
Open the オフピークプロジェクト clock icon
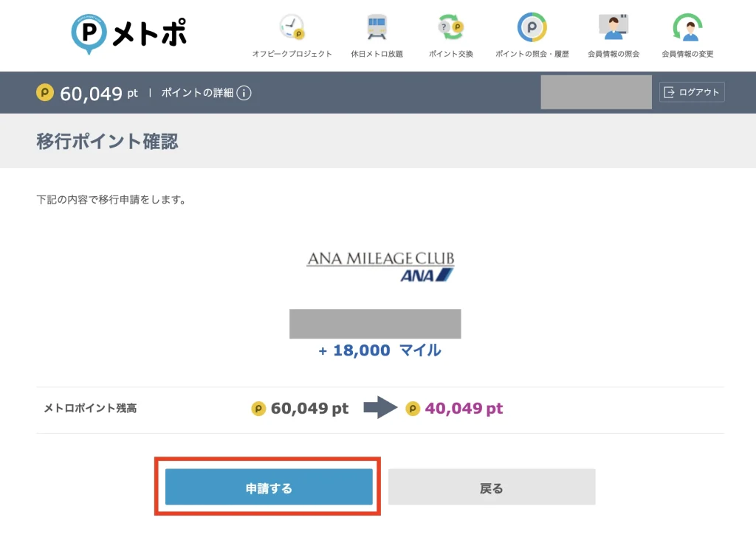point(292,27)
